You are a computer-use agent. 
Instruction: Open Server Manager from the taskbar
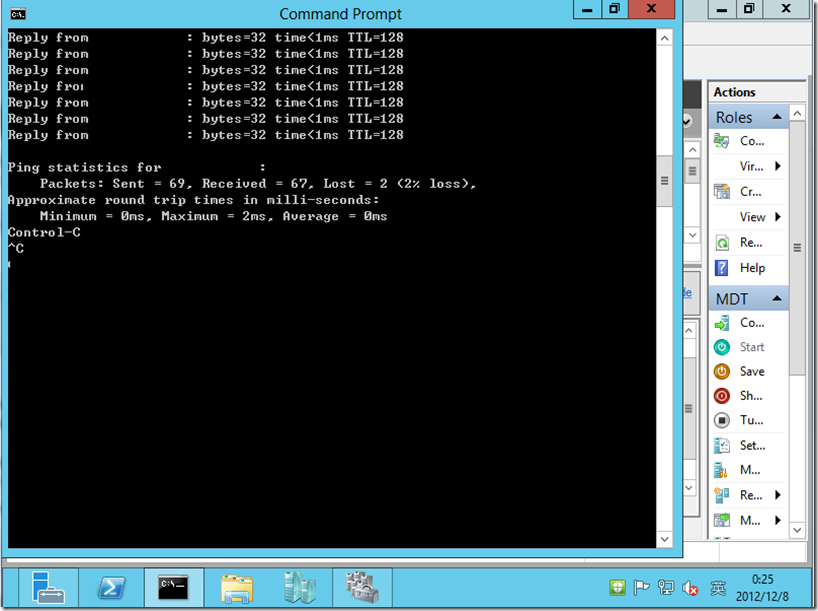point(48,588)
